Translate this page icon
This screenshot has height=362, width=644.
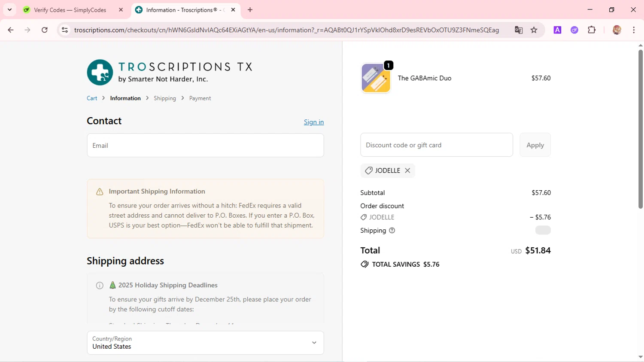(x=519, y=30)
